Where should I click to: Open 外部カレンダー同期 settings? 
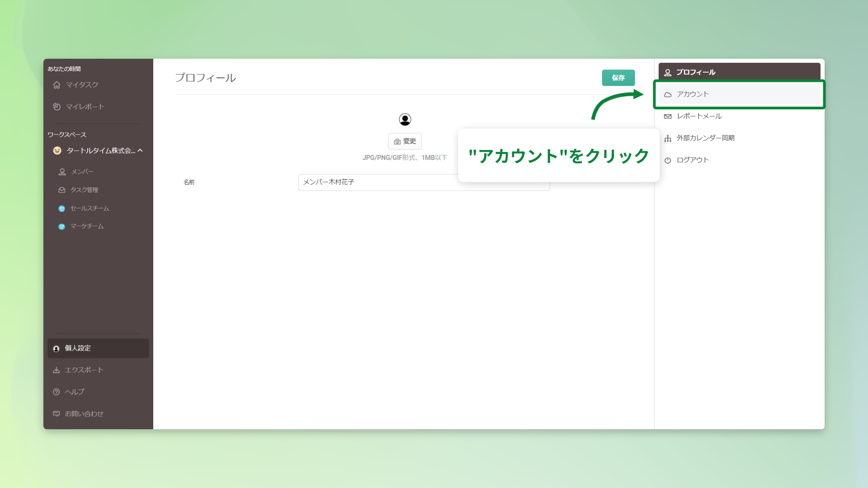coord(706,138)
